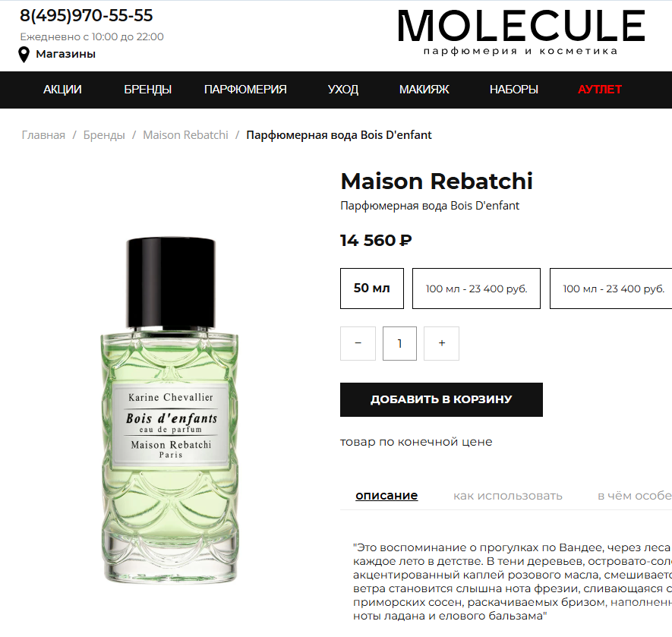Open the Магазины stores link
The image size is (672, 637).
pyautogui.click(x=65, y=54)
